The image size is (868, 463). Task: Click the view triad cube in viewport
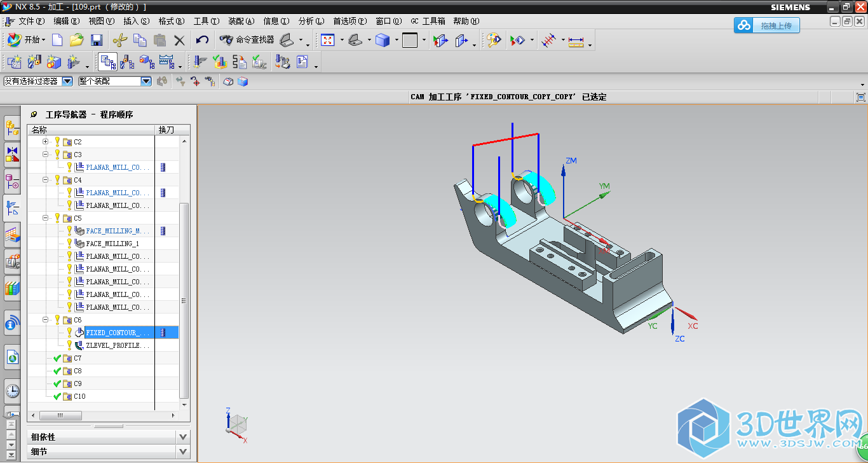pos(237,424)
